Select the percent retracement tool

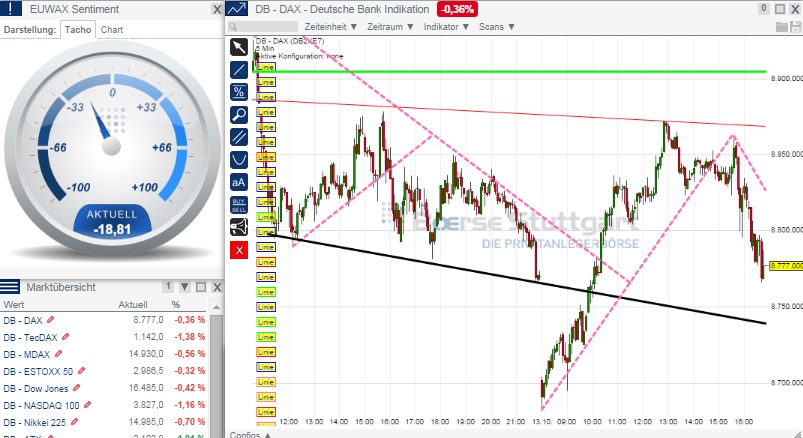tap(239, 92)
